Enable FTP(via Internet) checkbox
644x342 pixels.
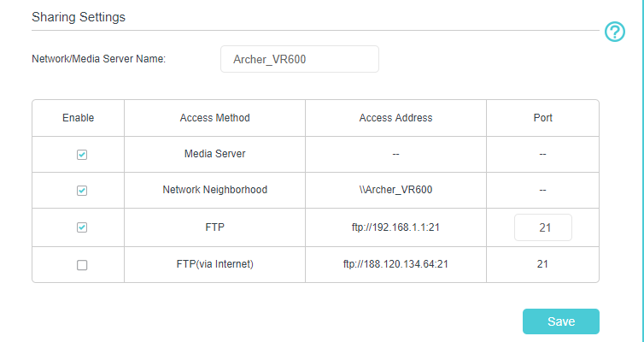(x=82, y=265)
